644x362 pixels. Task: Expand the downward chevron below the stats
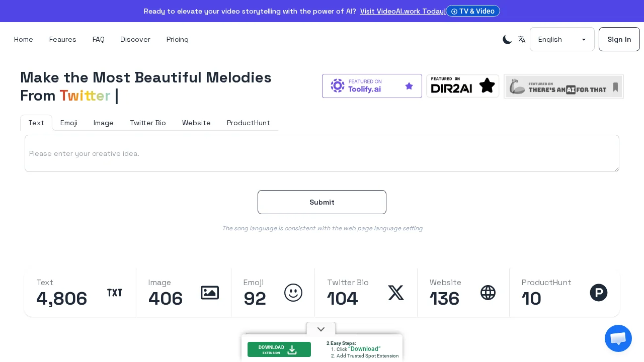coord(321,329)
